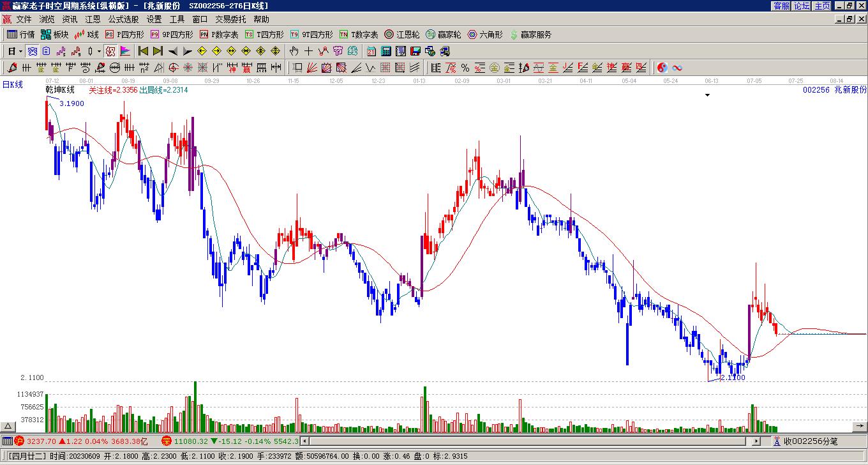Open the 帮助 menu
Screen dimensions: 868x465
[x=261, y=20]
